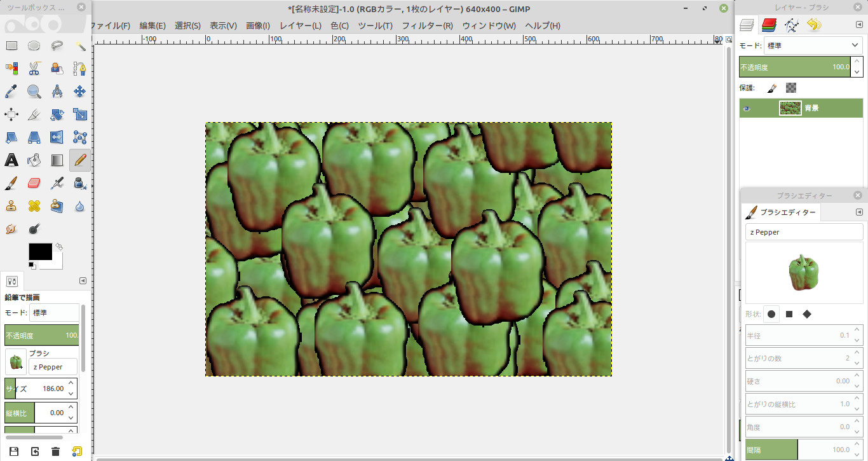Toggle lock alpha channel checkerboard icon
868x461 pixels.
point(791,88)
